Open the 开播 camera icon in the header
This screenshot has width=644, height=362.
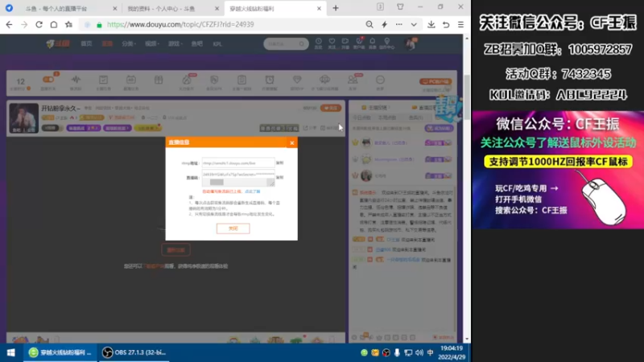(345, 43)
